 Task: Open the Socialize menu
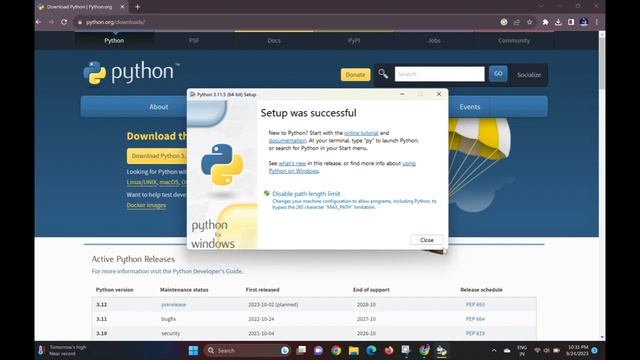tap(529, 75)
